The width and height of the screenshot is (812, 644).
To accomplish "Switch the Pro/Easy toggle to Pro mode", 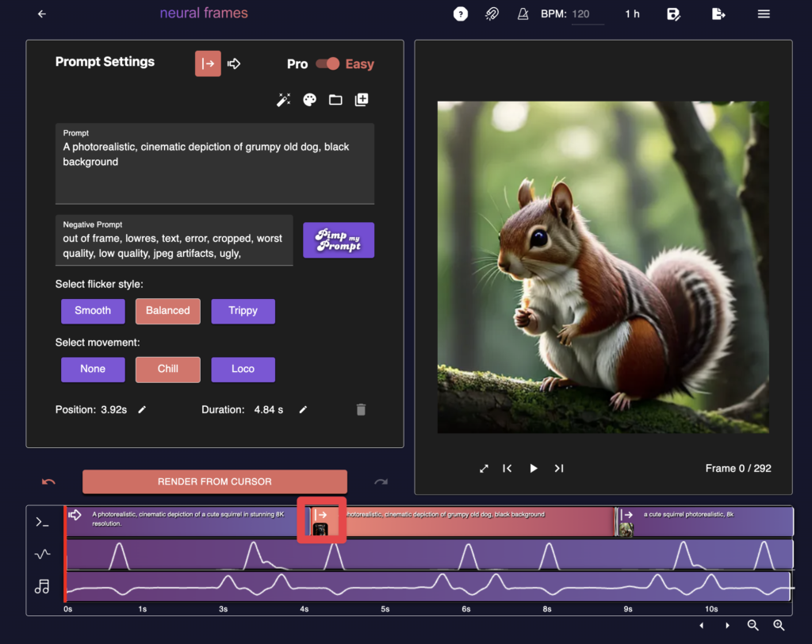I will point(329,64).
